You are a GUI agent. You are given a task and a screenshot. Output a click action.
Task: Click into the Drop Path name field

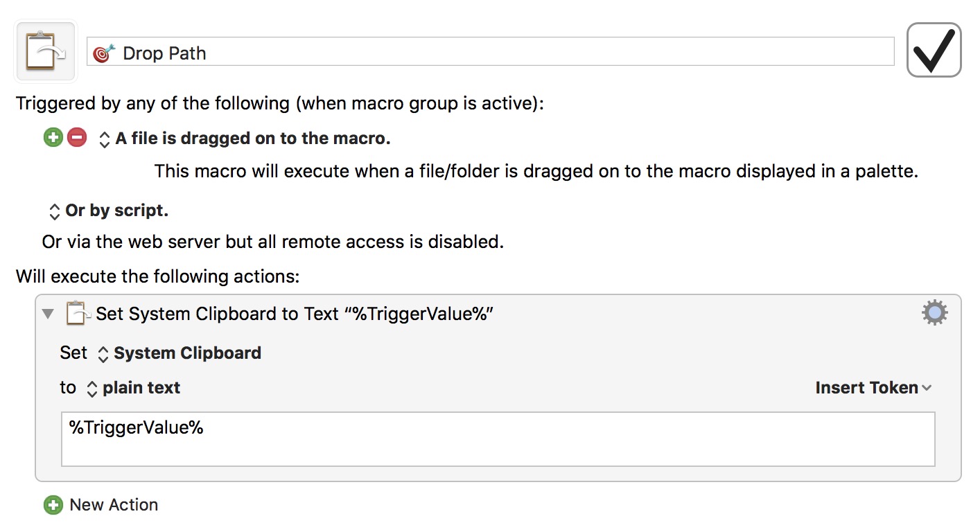point(490,52)
